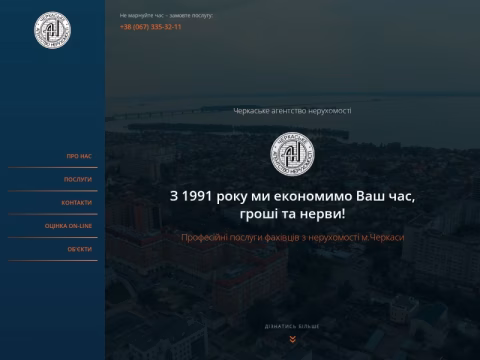This screenshot has height=360, width=480.
Task: Open the ОБ'ЄКТИ menu item
Action: [x=79, y=249]
